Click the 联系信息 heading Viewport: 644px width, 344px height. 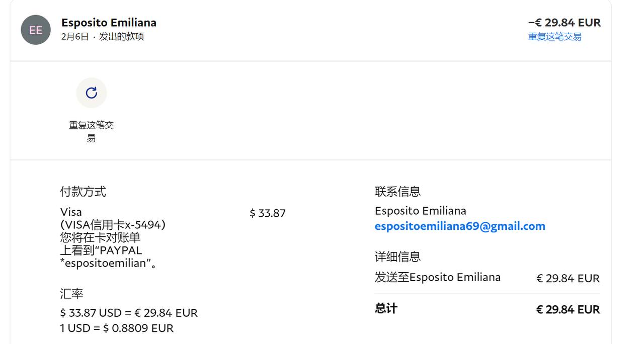[397, 192]
